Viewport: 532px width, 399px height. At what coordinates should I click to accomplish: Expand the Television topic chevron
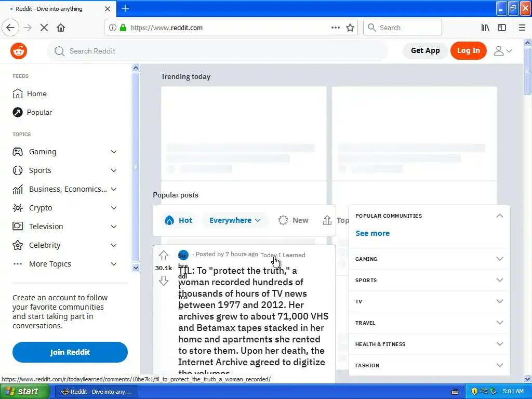click(x=114, y=227)
